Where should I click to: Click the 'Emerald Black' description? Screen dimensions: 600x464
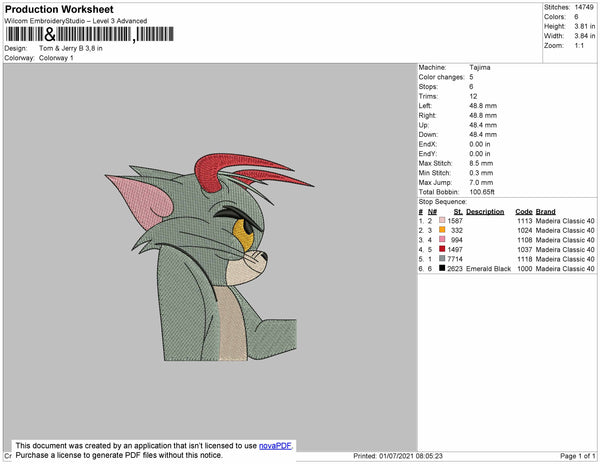coord(489,269)
